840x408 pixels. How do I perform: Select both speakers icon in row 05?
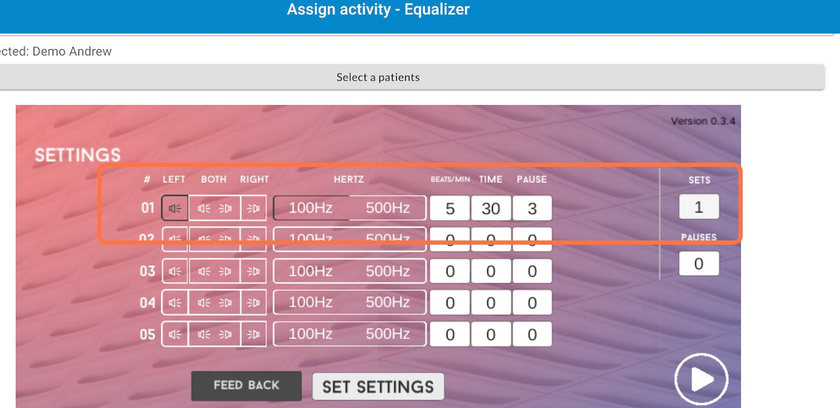click(214, 335)
